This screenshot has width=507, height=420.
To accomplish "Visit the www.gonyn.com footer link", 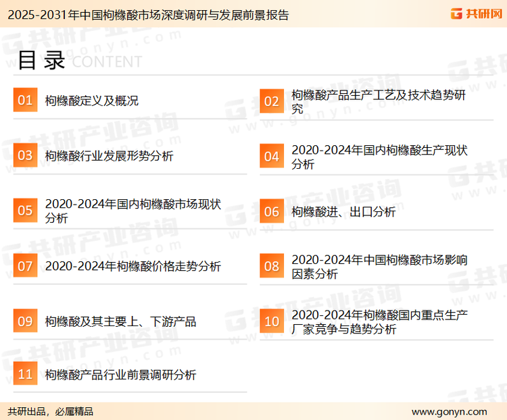I will (x=449, y=412).
